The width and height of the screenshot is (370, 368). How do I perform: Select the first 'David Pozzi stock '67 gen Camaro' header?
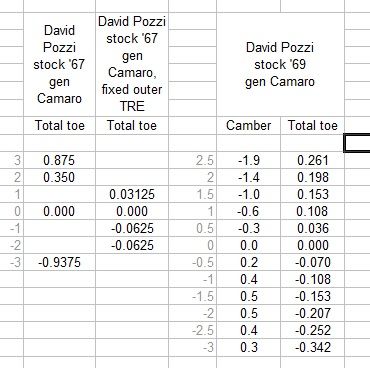[x=59, y=64]
